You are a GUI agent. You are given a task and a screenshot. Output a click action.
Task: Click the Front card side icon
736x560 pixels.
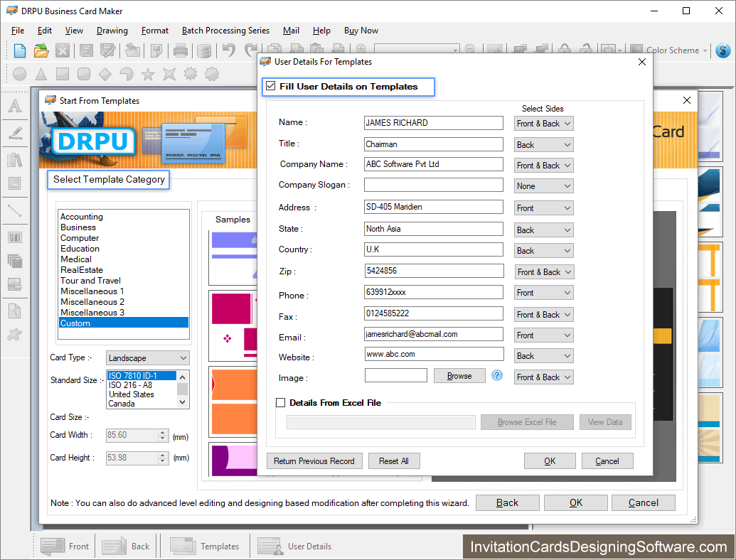pos(53,546)
